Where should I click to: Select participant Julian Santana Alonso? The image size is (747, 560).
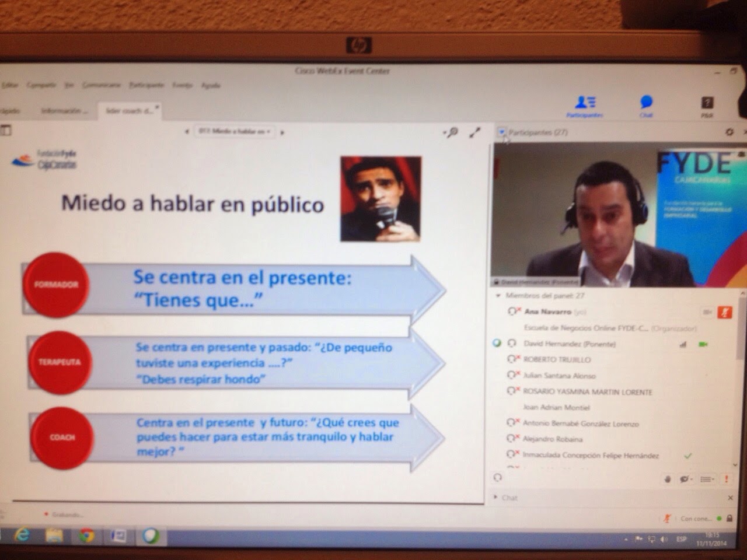[559, 376]
